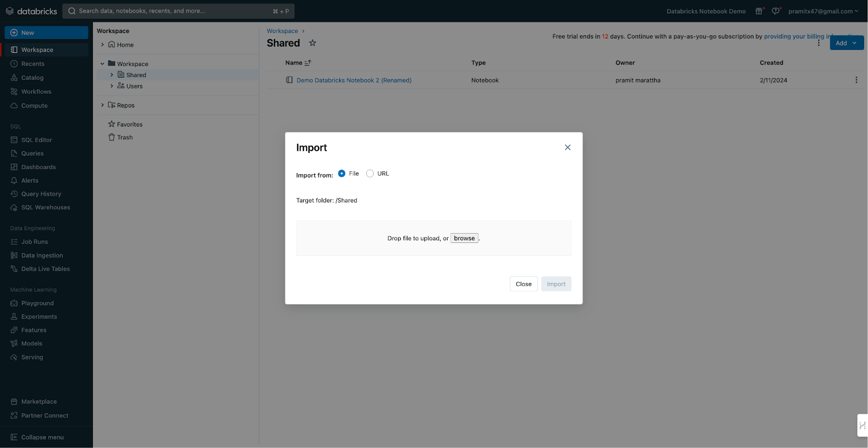Click the Delta Live Tables icon
Viewport: 868px width, 448px height.
14,268
